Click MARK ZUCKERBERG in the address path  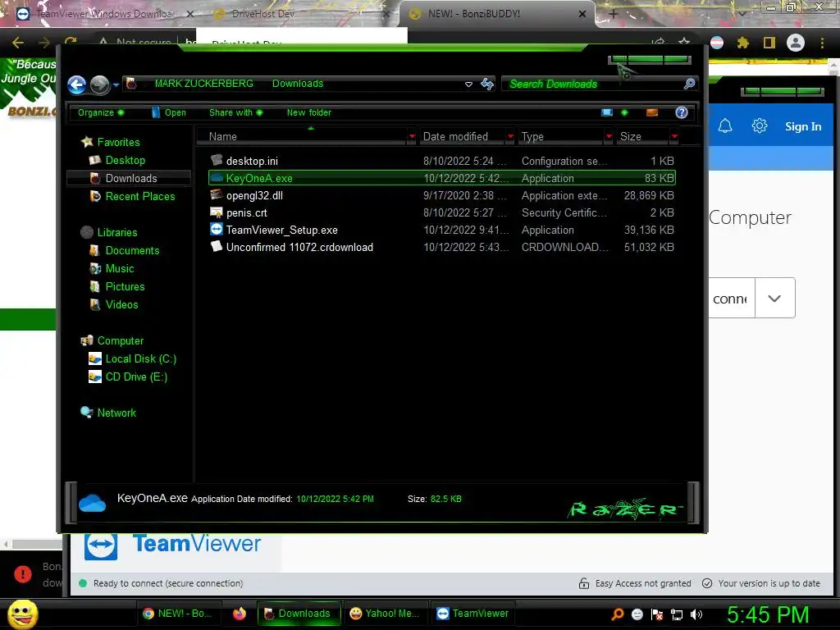pyautogui.click(x=203, y=84)
